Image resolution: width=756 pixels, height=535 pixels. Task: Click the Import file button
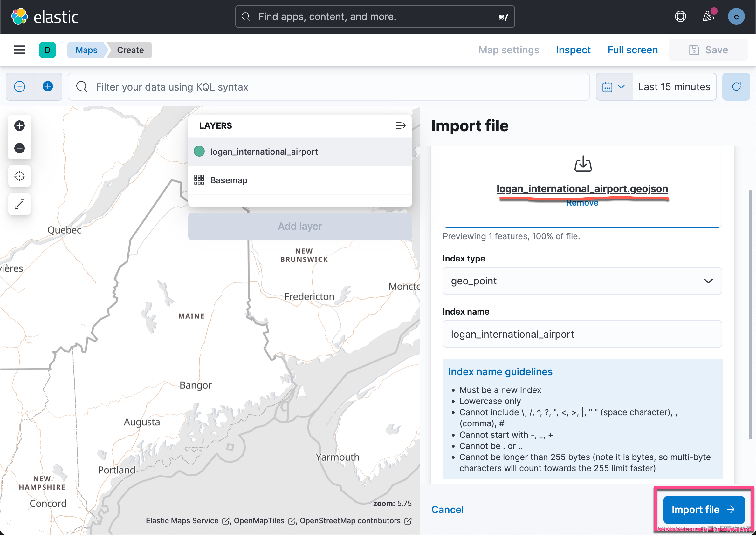(704, 510)
